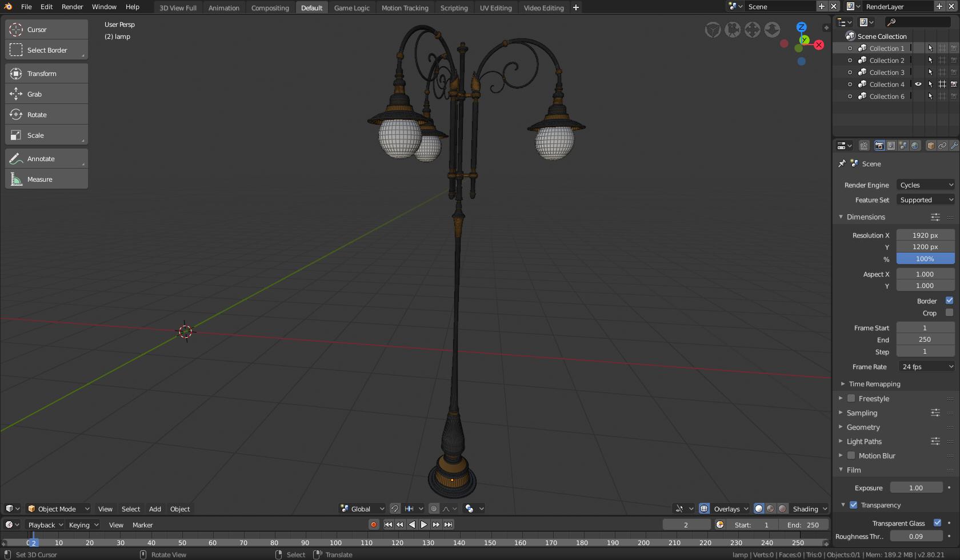The width and height of the screenshot is (960, 560).
Task: Open the Object properties tab
Action: tap(931, 146)
